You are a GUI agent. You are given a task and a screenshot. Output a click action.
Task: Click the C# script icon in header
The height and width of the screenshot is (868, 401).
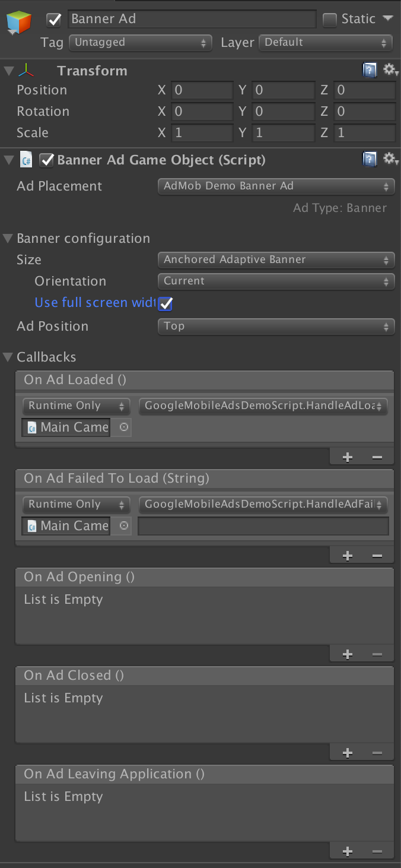(x=26, y=160)
